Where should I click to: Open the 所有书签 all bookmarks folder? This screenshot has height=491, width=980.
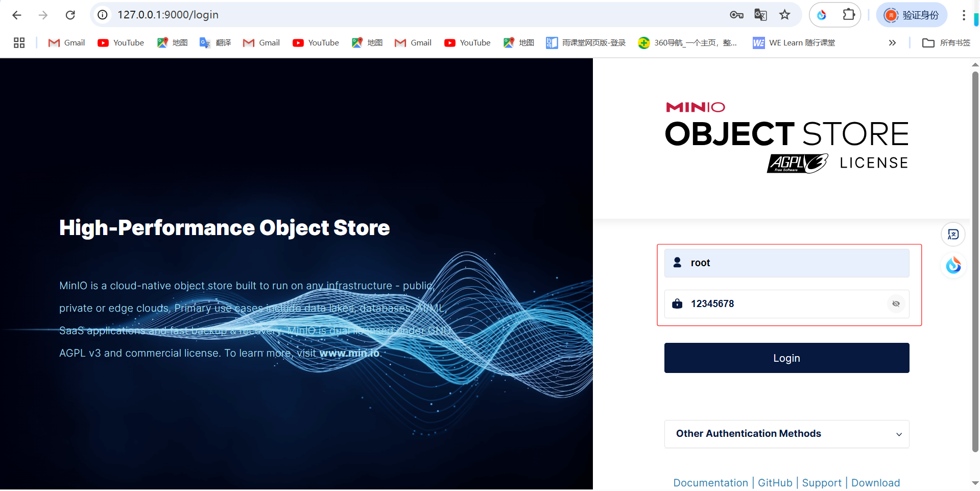tap(946, 43)
